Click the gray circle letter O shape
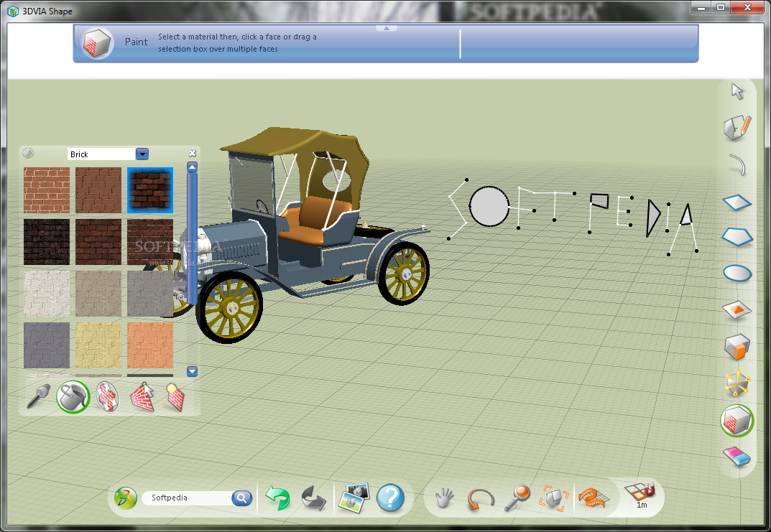This screenshot has width=771, height=532. click(x=489, y=206)
